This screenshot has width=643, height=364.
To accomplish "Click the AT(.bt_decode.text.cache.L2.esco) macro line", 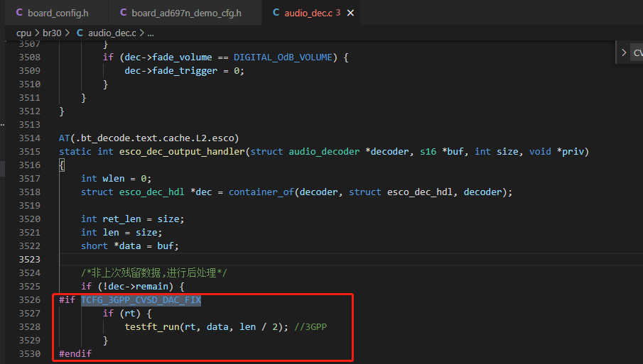I will pyautogui.click(x=149, y=138).
